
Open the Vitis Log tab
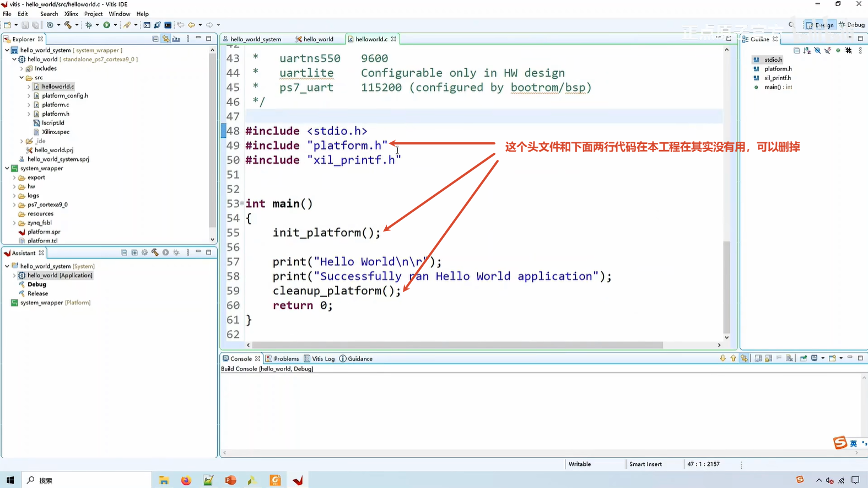[319, 358]
